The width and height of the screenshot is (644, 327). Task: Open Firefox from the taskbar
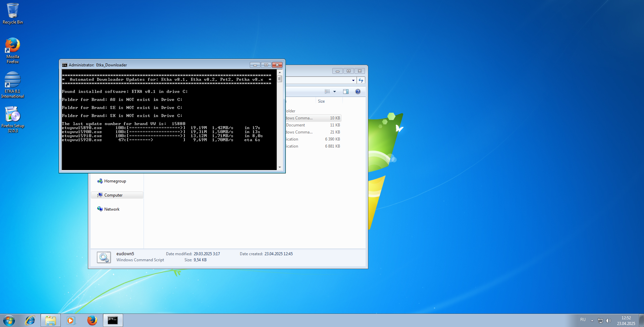point(92,320)
